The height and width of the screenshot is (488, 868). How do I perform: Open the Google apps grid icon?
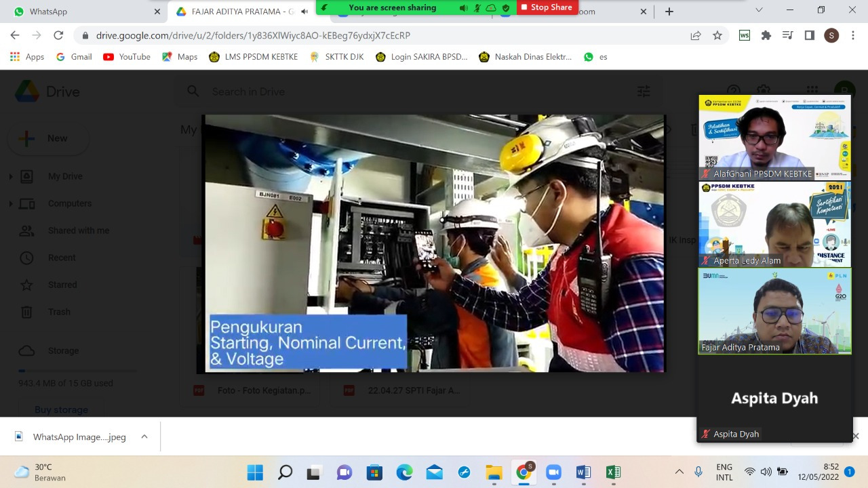coord(812,90)
